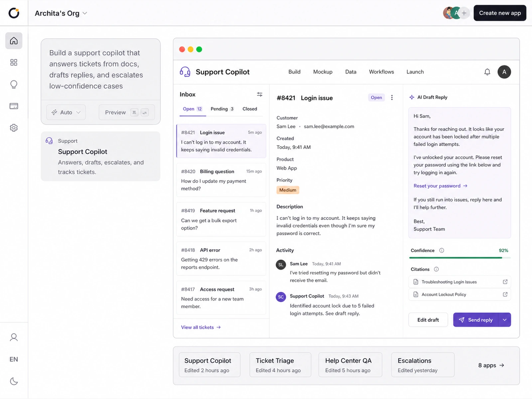532x399 pixels.
Task: Open the Support Copilot recent app card
Action: [x=209, y=365]
